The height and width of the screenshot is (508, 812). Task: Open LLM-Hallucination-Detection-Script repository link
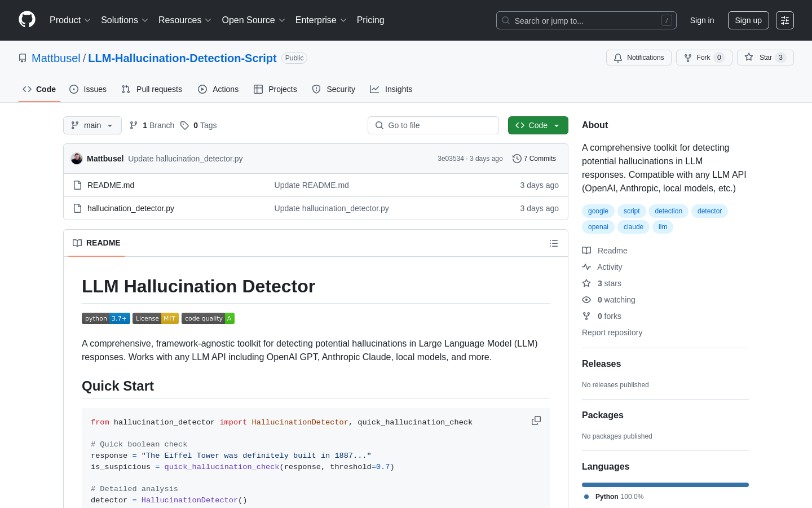182,58
